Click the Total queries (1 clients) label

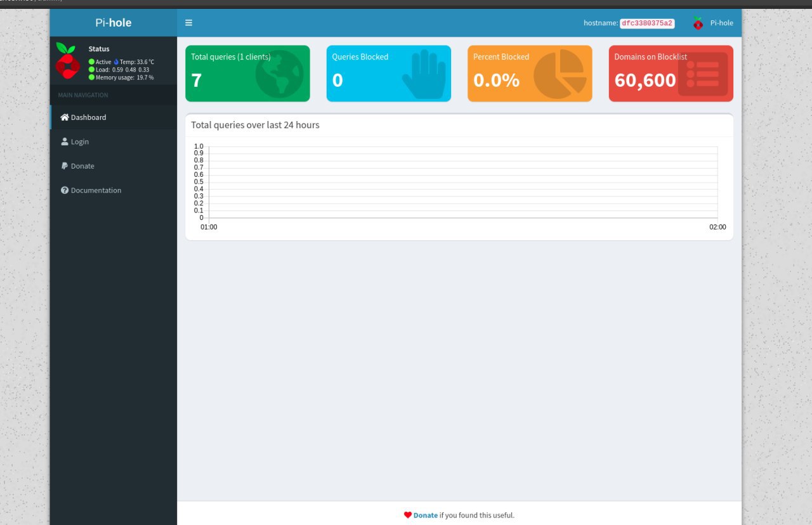pyautogui.click(x=231, y=56)
